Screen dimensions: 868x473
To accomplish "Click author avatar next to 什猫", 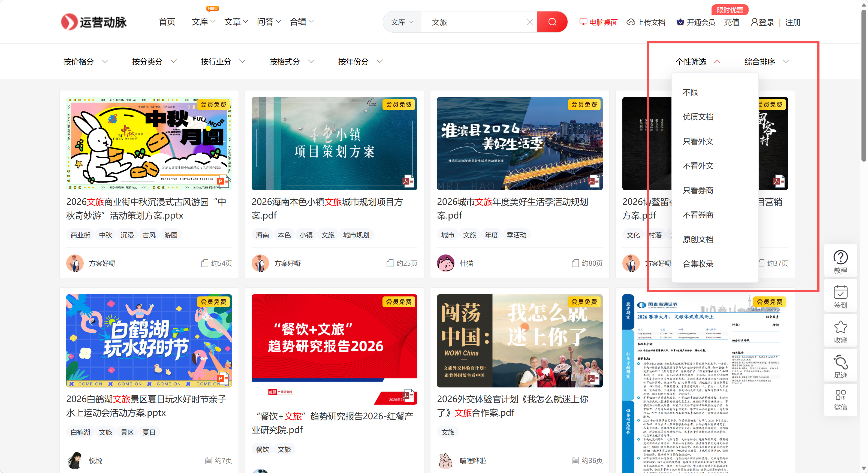I will (x=445, y=263).
